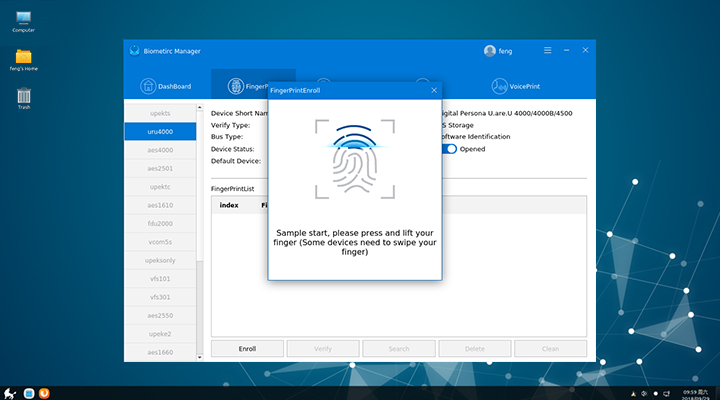Open the DashBoard tab
Screen dimensions: 720x400
tap(168, 87)
